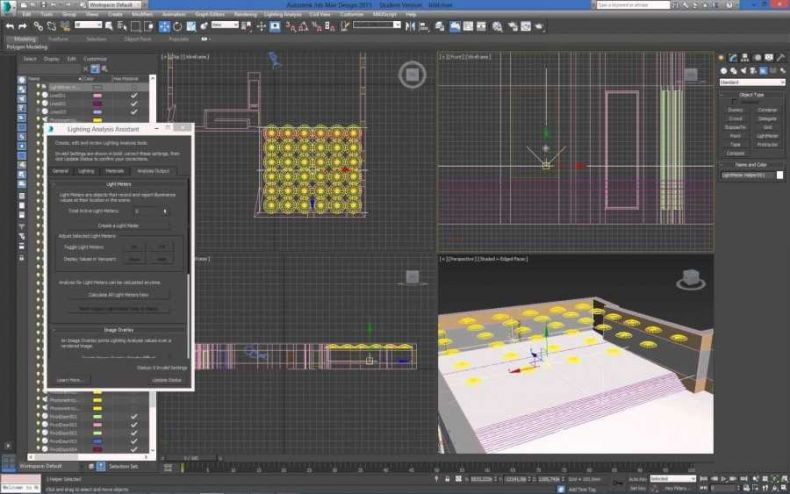
Task: Toggle Auto Key animation mode
Action: coord(638,478)
